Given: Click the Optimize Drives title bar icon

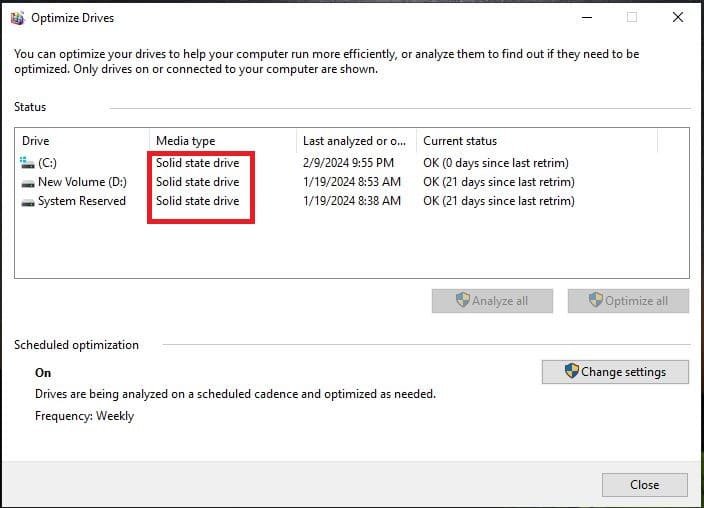Looking at the screenshot, I should (17, 17).
